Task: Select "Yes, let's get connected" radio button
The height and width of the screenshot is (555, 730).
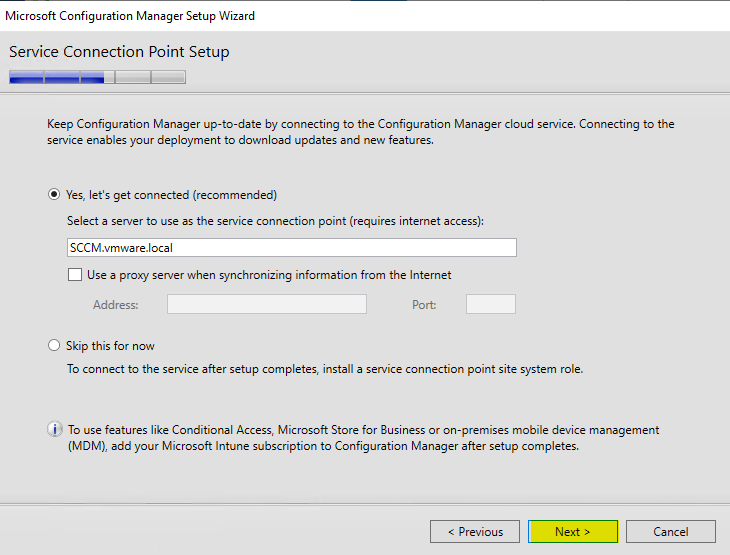Action: click(x=55, y=195)
